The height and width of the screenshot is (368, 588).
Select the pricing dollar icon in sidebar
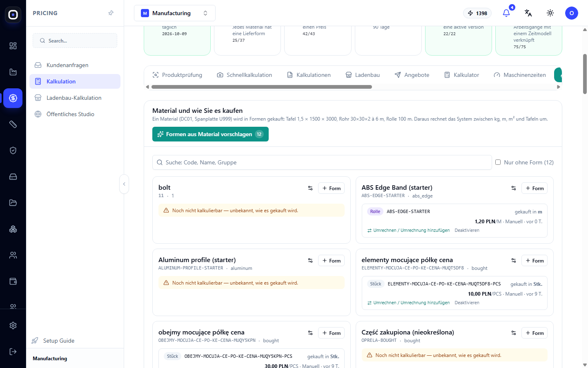(13, 98)
